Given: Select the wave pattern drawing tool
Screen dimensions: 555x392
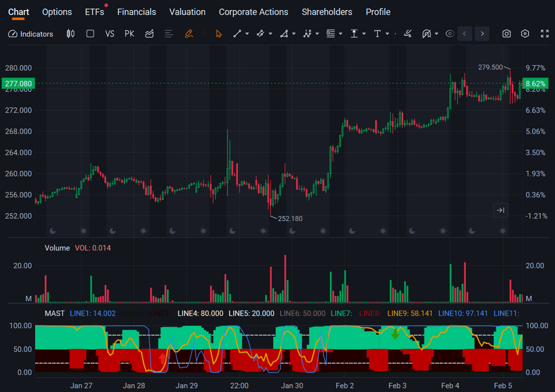Looking at the screenshot, I should pyautogui.click(x=308, y=34).
